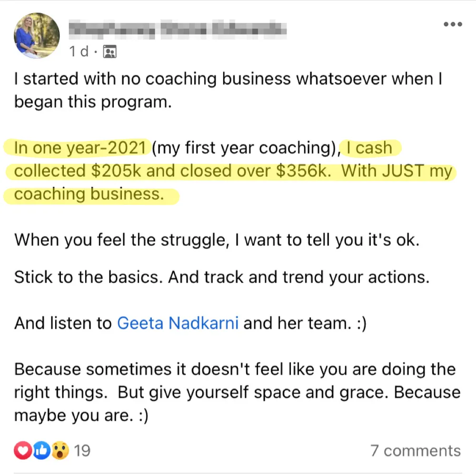This screenshot has height=476, width=476.
Task: Open the post options three-dot menu
Action: click(x=453, y=24)
